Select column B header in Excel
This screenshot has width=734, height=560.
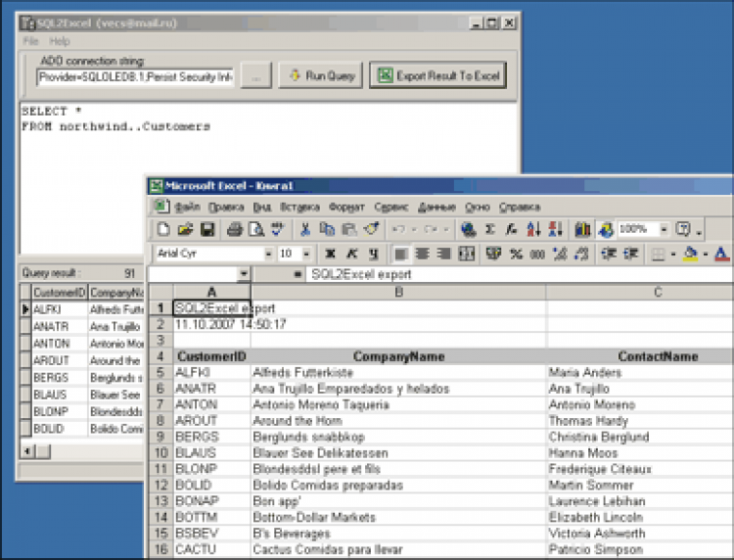coord(398,292)
